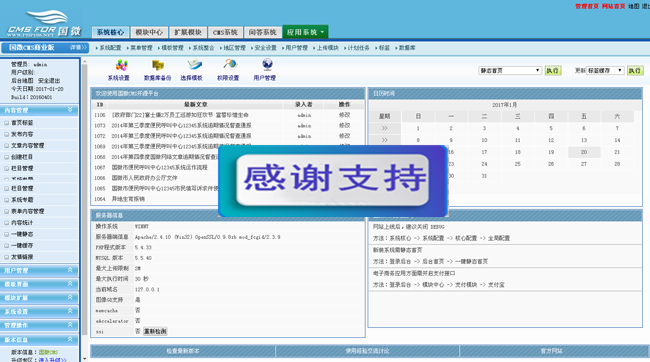Switch to the 扩展模块 tab

(x=188, y=32)
